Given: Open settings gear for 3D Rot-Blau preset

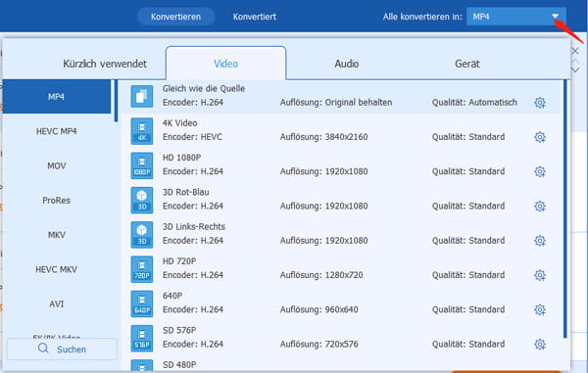Looking at the screenshot, I should click(540, 206).
